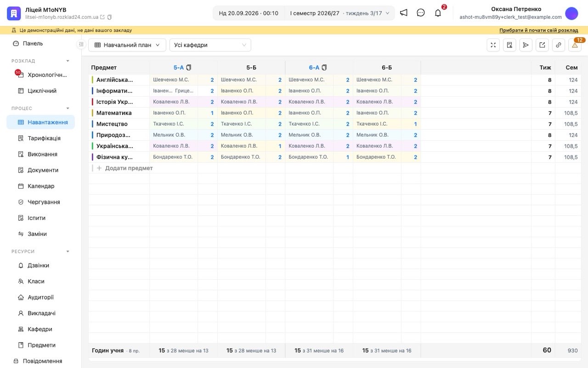Go to Тарифікація in the sidebar

(40, 138)
